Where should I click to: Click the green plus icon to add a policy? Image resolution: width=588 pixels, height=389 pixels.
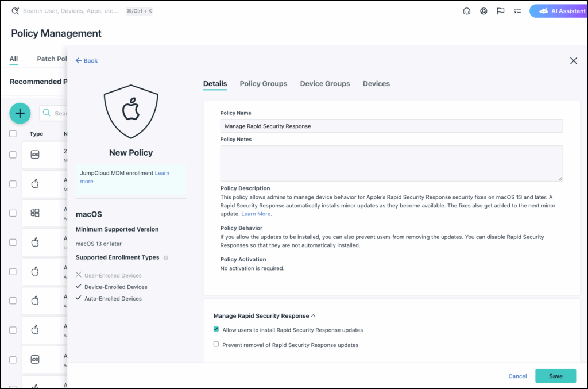pyautogui.click(x=20, y=113)
